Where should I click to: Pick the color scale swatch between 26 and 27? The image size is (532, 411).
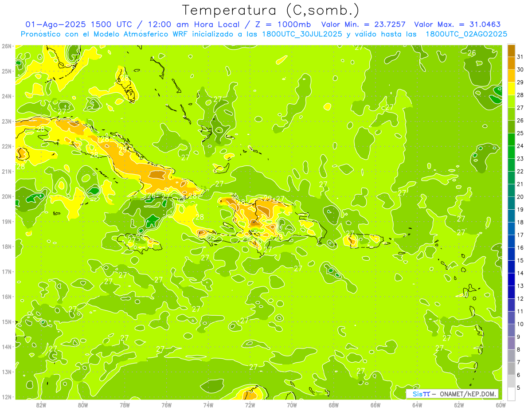[511, 114]
